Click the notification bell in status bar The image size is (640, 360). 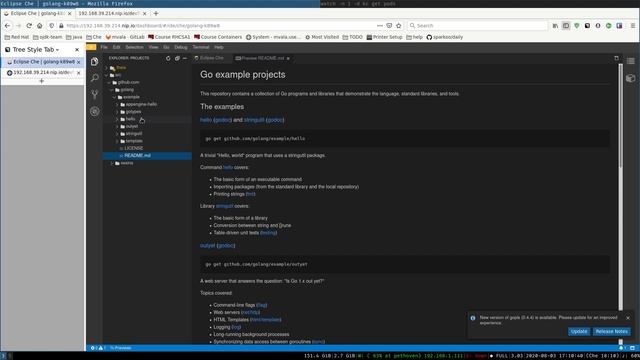click(x=621, y=348)
